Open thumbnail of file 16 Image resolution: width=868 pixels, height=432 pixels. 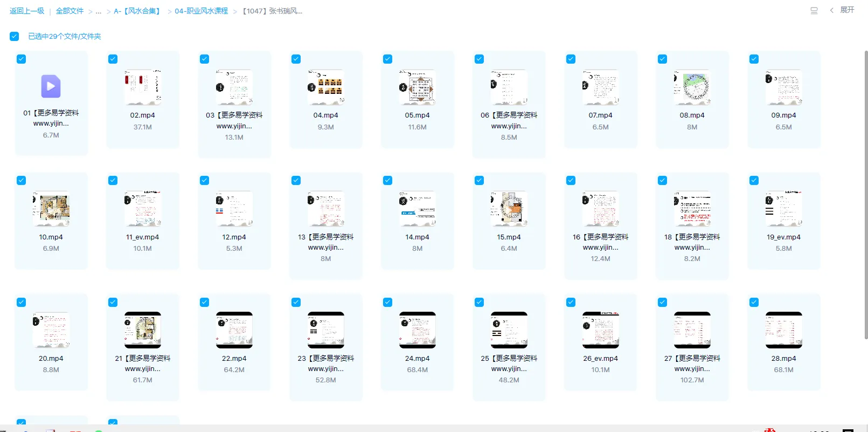click(601, 209)
